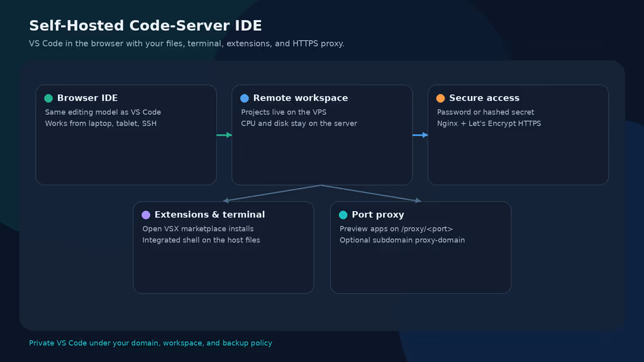644x362 pixels.
Task: Click the teal dot beside Port proxy
Action: point(343,215)
